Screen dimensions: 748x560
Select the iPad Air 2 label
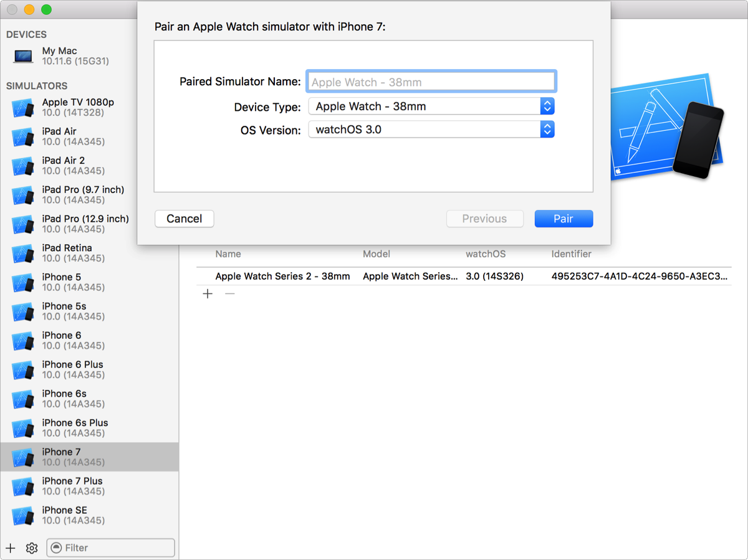pyautogui.click(x=64, y=161)
